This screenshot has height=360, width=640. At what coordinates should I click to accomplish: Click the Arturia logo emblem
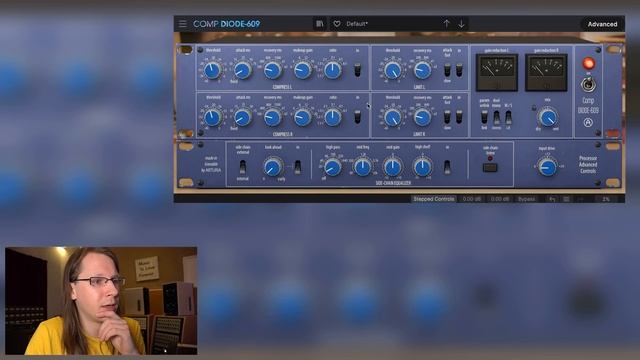pos(588,122)
